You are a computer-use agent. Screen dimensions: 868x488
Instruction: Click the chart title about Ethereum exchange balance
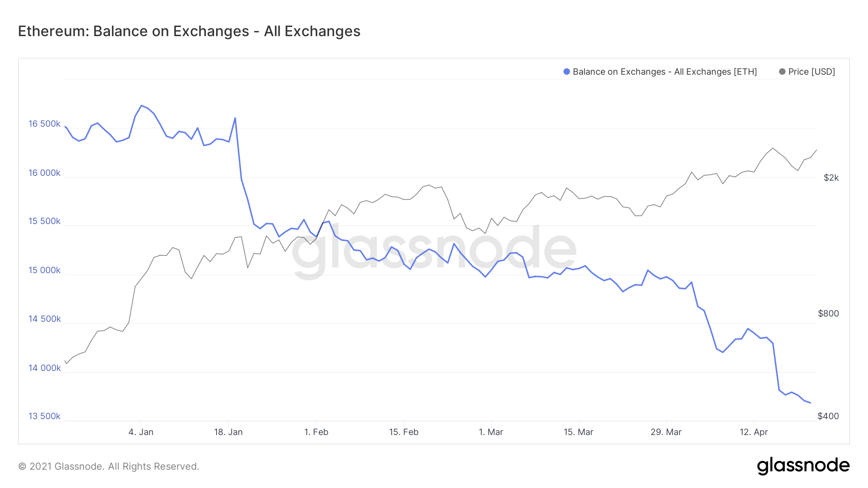[189, 31]
